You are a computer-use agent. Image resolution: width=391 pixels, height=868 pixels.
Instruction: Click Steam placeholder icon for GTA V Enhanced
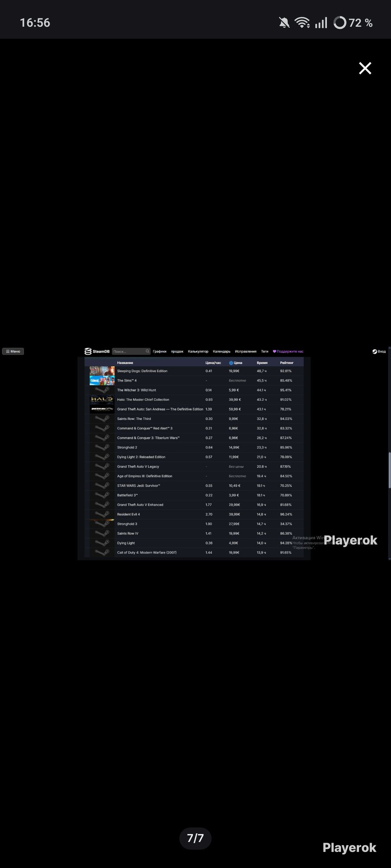[102, 505]
